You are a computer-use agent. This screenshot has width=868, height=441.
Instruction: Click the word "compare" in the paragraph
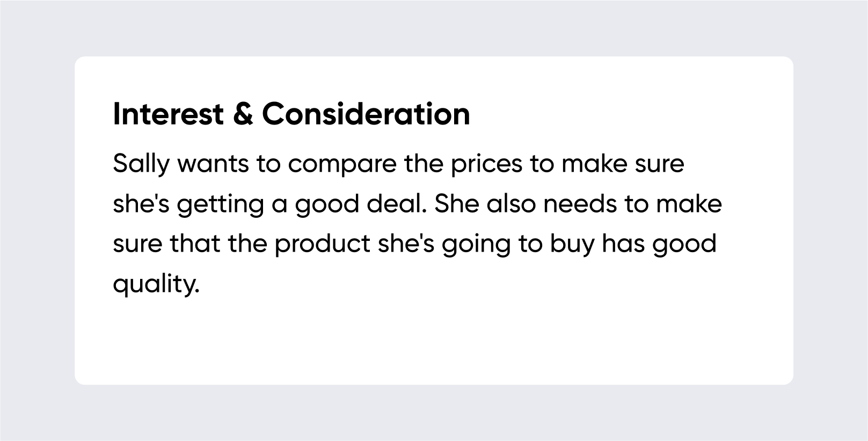click(342, 164)
